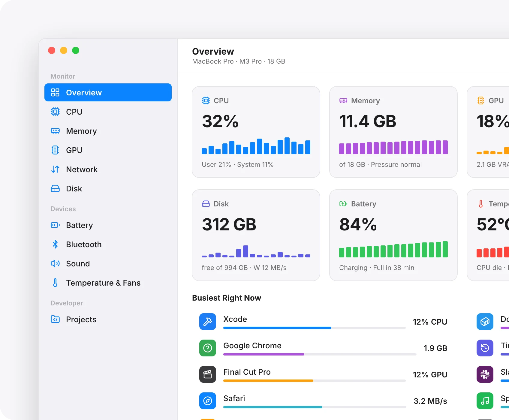Click the Bluetooth icon in sidebar
This screenshot has width=509, height=420.
click(55, 244)
